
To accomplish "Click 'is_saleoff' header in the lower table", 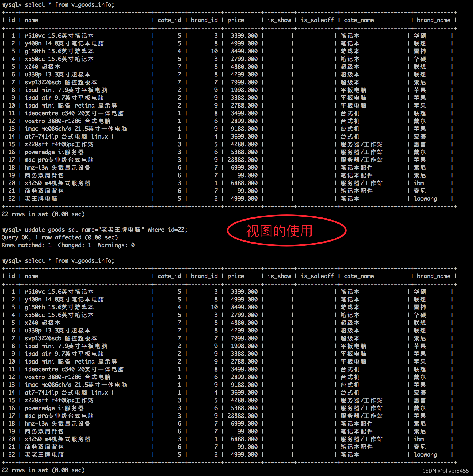I will (317, 276).
